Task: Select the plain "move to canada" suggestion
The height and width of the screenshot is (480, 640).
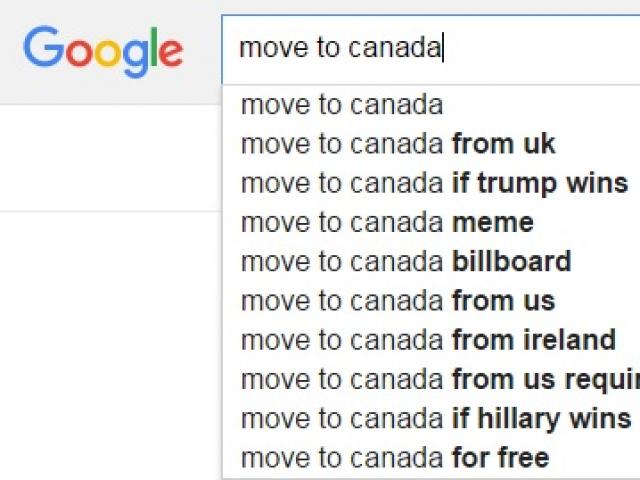Action: click(x=342, y=105)
